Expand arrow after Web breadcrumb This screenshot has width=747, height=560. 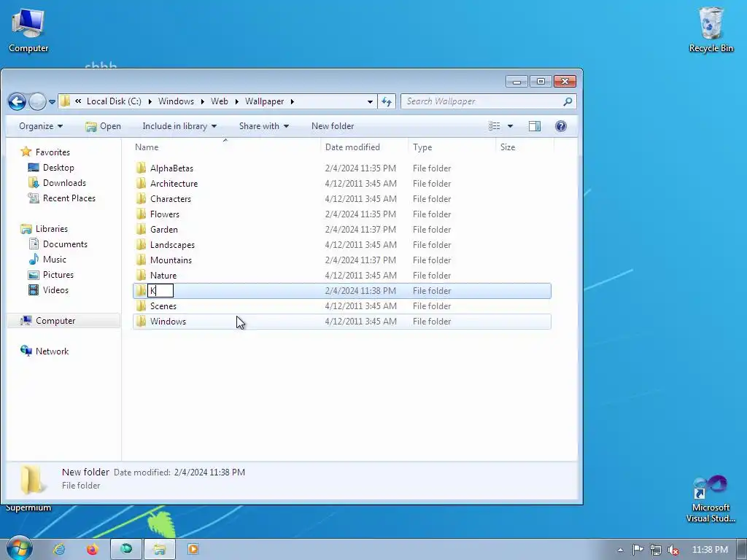point(237,101)
